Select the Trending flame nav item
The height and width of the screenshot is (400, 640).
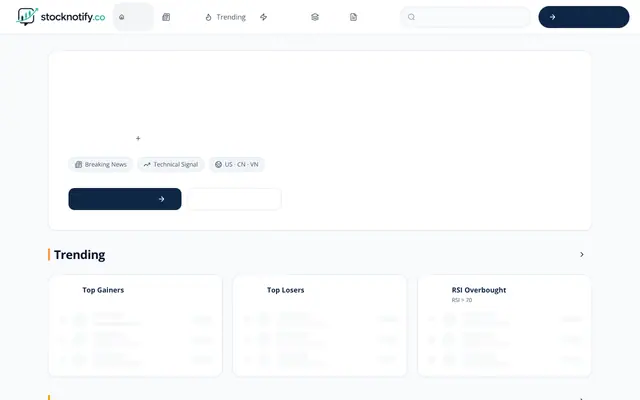click(225, 17)
